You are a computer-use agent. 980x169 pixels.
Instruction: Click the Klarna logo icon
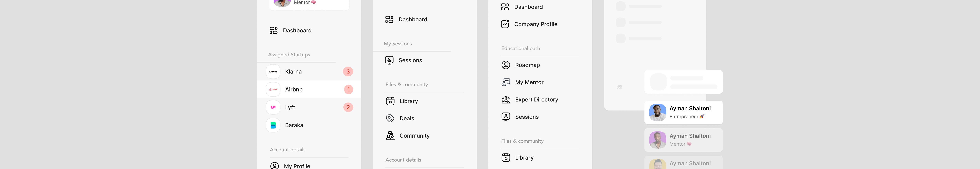273,72
